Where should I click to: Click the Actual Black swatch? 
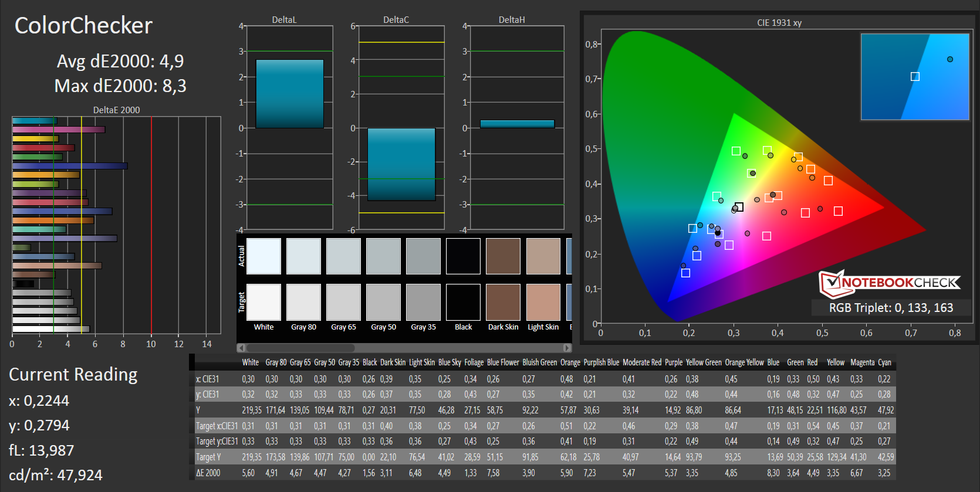tap(463, 256)
